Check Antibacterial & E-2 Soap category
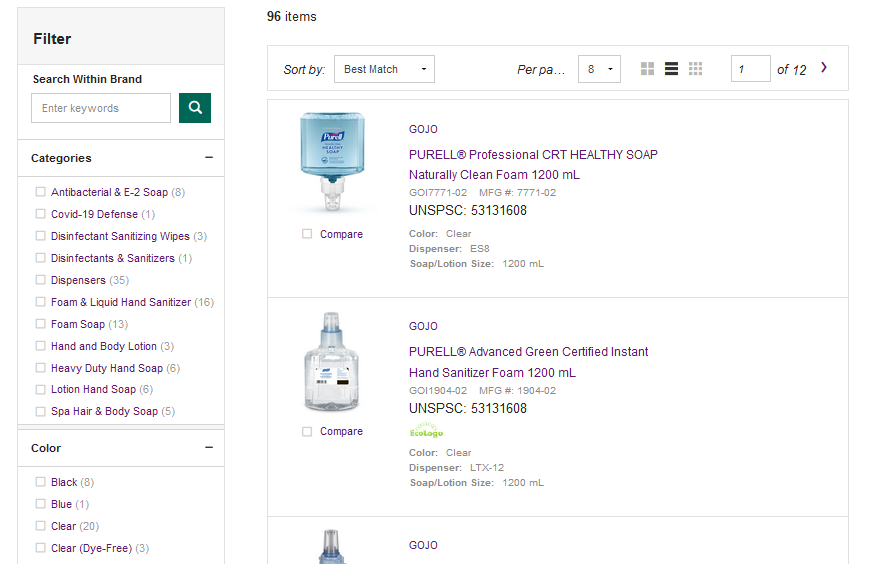Screen dimensions: 889x564 [40, 192]
